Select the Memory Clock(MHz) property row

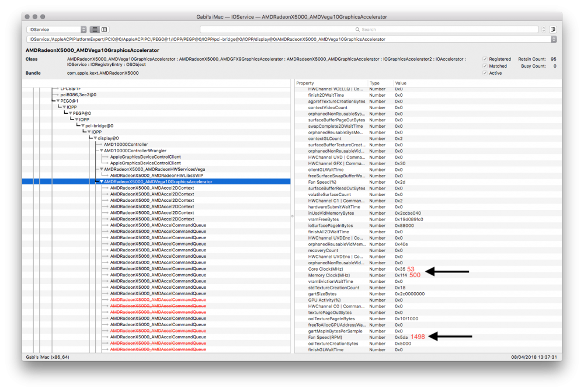[x=428, y=275]
